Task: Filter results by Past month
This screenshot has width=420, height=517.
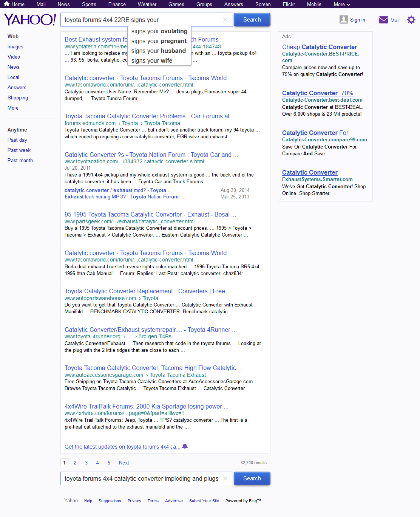Action: click(x=20, y=160)
